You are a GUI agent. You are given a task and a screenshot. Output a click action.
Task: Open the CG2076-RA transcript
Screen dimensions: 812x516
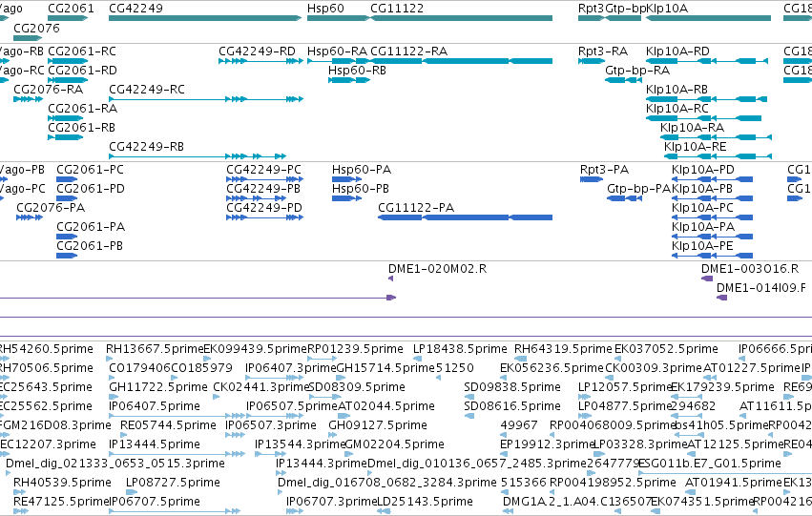click(x=28, y=99)
